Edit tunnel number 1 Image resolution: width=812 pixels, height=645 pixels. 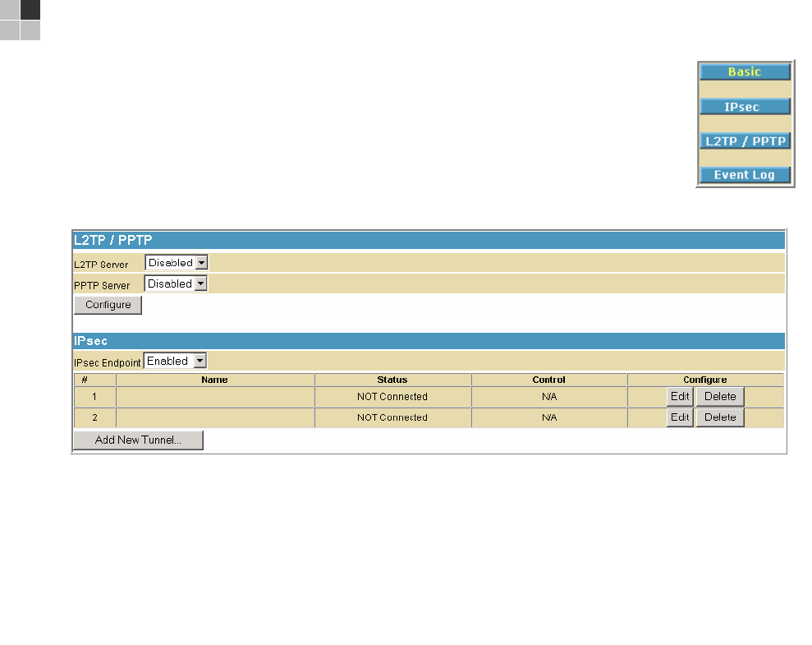[x=680, y=396]
